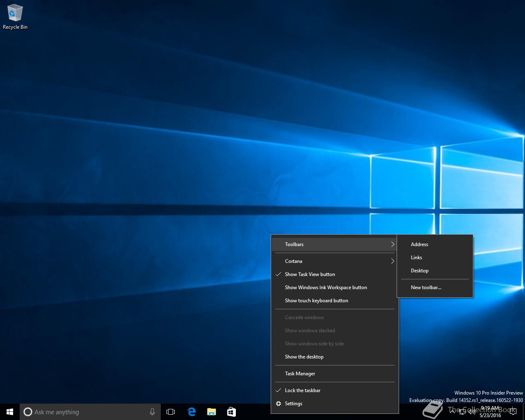Click the network icon in system tray
This screenshot has height=420, width=525.
[462, 412]
